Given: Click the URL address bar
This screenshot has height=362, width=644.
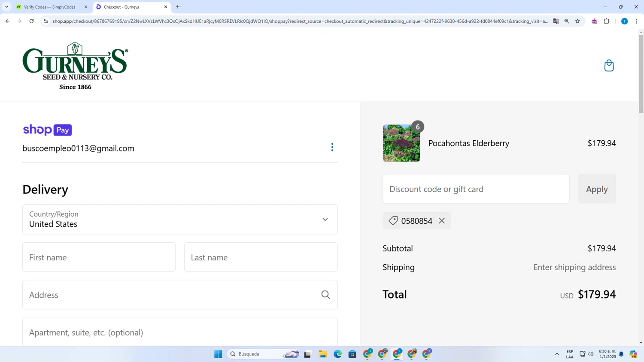Looking at the screenshot, I should tap(300, 21).
